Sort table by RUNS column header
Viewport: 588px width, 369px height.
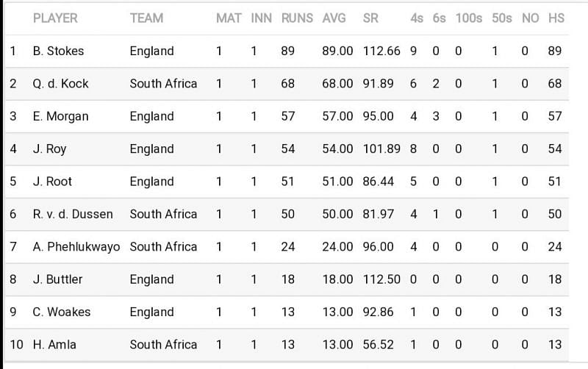[x=297, y=18]
